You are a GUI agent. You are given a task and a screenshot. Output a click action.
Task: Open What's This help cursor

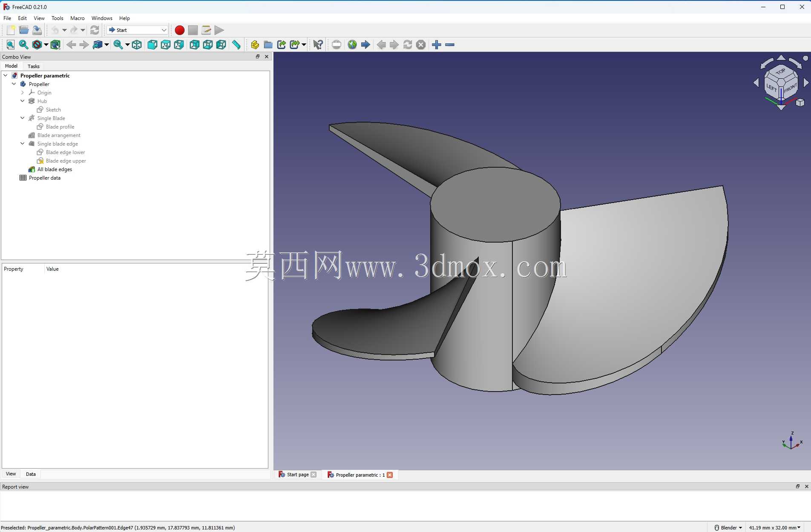(x=318, y=45)
